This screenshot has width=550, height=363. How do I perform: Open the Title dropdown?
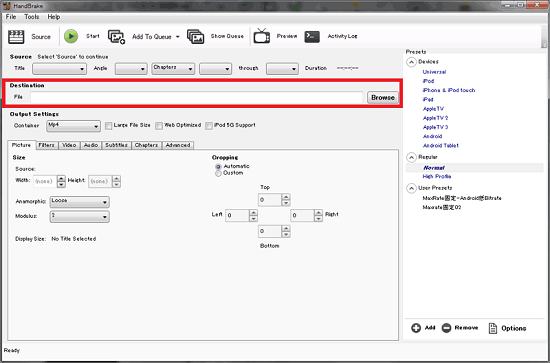[x=59, y=69]
